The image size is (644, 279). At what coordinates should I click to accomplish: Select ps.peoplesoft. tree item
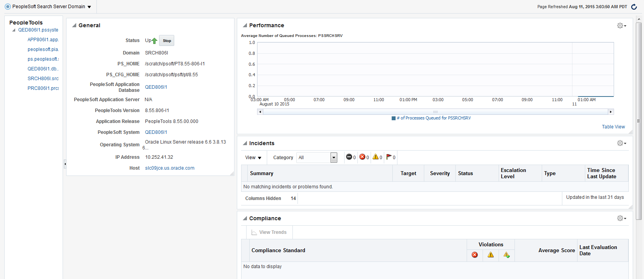43,59
